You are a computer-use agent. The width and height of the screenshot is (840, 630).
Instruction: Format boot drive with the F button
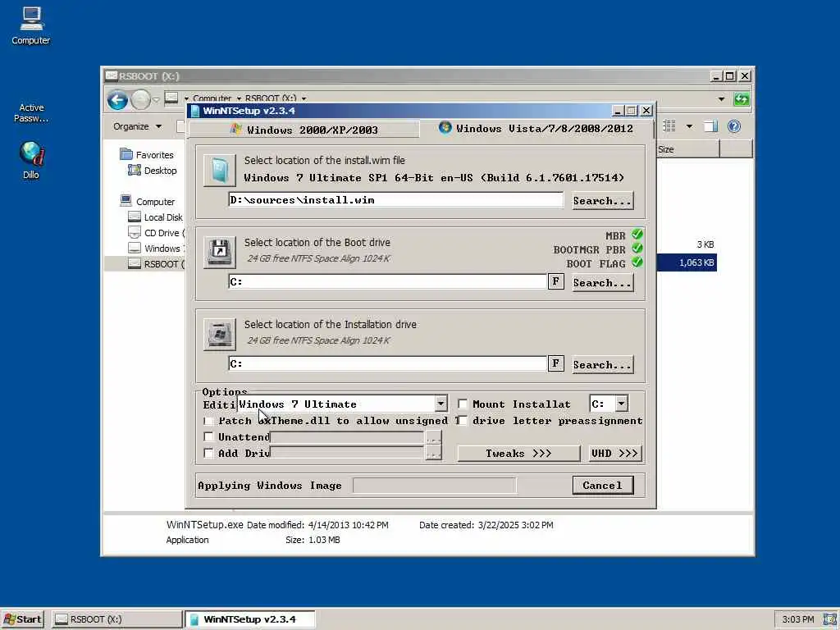[555, 282]
